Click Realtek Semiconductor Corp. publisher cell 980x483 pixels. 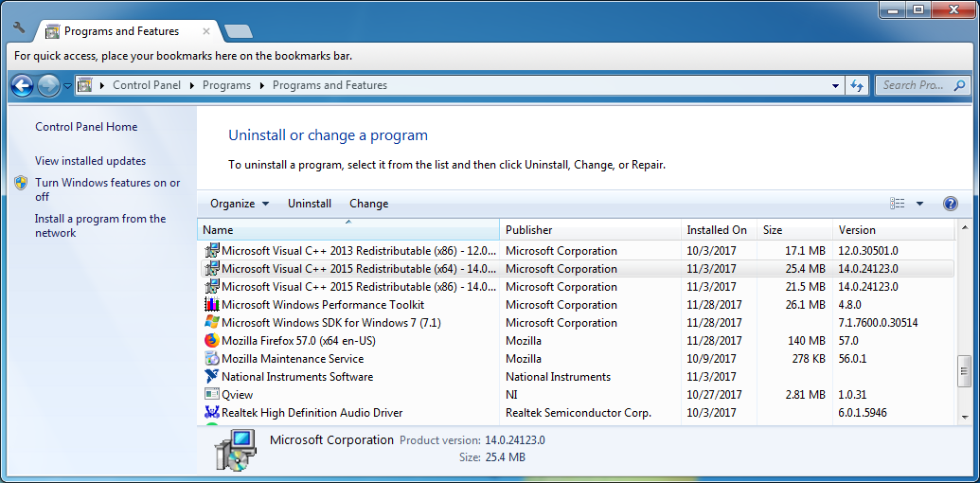[579, 413]
